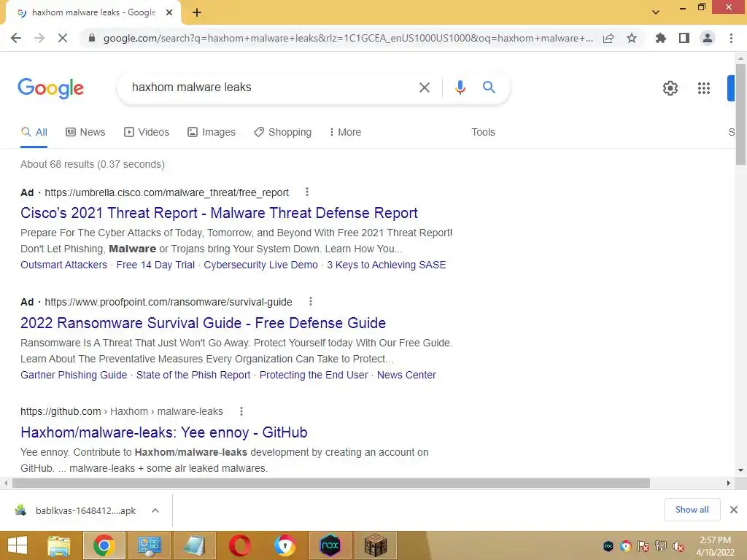Open the Nox player taskbar icon
Screen dimensions: 747x560
tap(330, 545)
